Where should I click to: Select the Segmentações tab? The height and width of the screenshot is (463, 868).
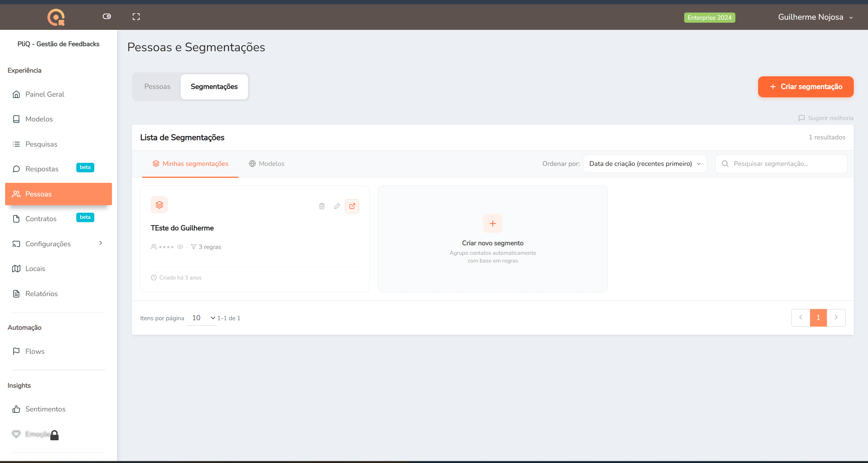pyautogui.click(x=214, y=86)
